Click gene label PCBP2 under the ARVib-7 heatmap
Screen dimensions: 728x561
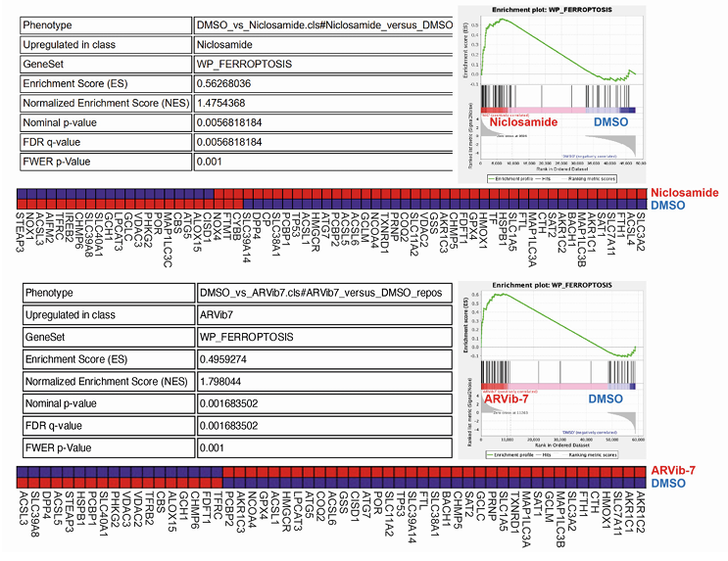(228, 508)
